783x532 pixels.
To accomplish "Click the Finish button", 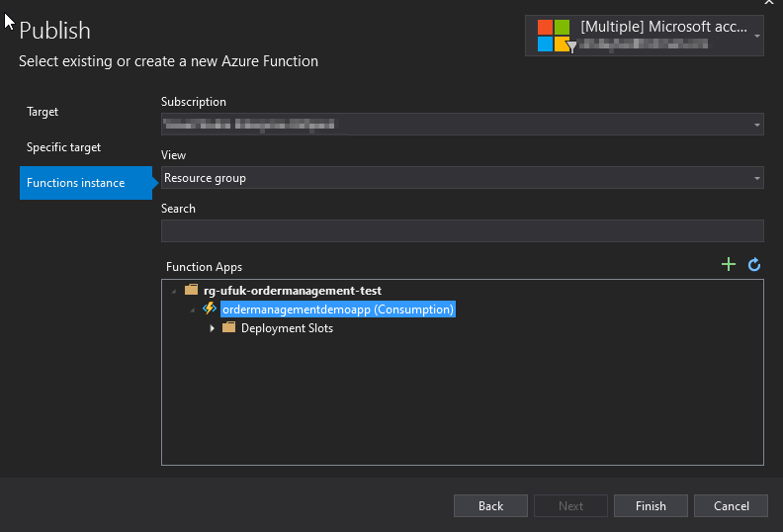I will click(651, 506).
